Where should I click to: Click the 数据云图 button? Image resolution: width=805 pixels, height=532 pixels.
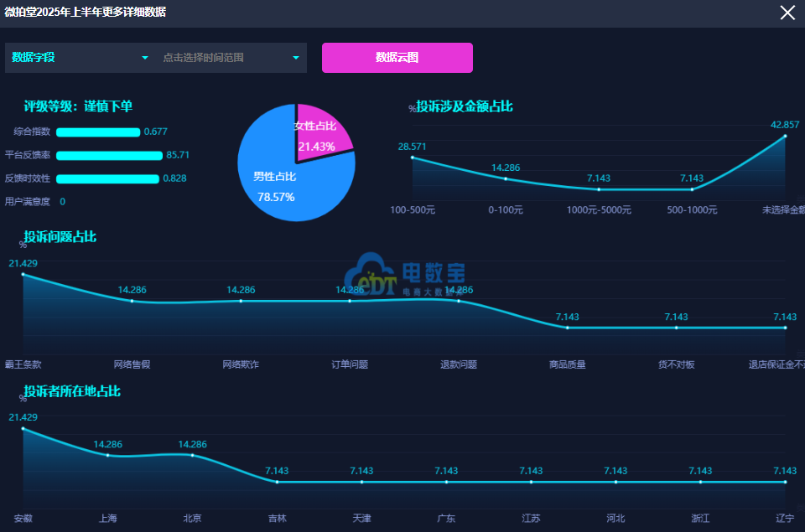397,58
